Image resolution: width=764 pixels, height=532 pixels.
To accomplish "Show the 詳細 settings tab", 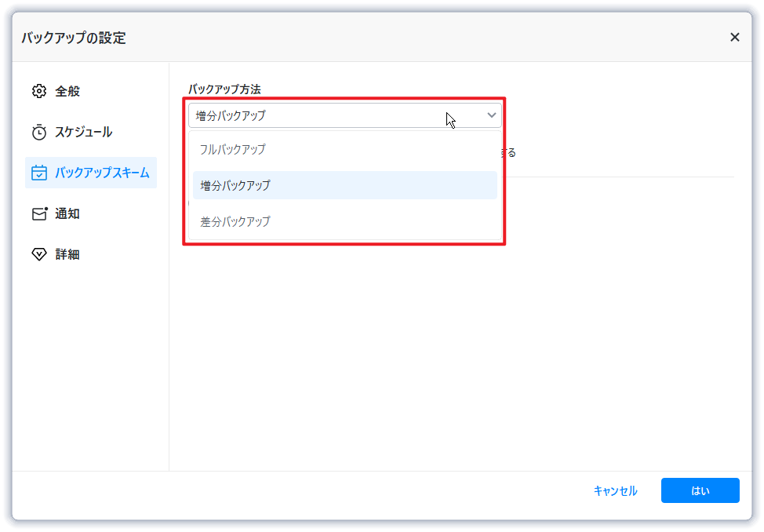I will (67, 254).
